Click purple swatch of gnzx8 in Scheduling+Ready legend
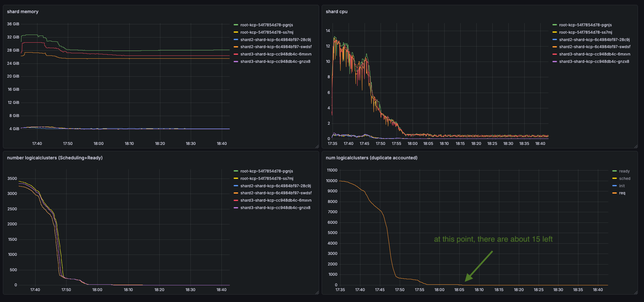The image size is (644, 302). (236, 208)
